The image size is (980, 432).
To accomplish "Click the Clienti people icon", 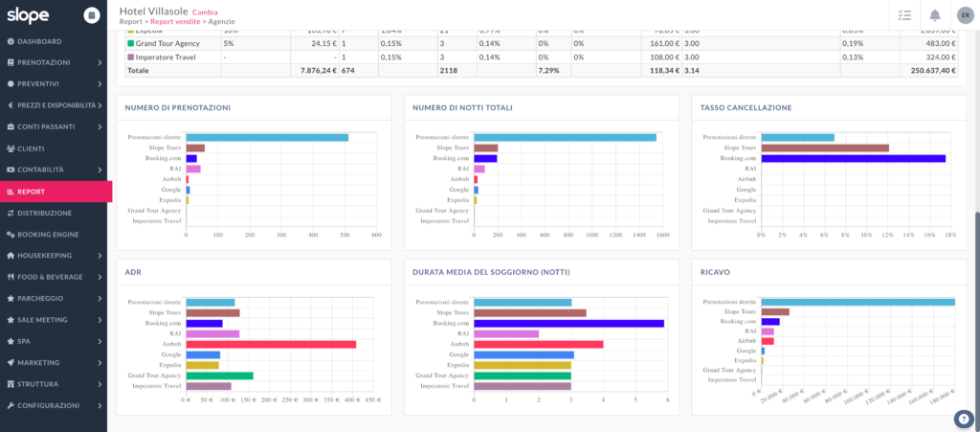I will click(11, 148).
